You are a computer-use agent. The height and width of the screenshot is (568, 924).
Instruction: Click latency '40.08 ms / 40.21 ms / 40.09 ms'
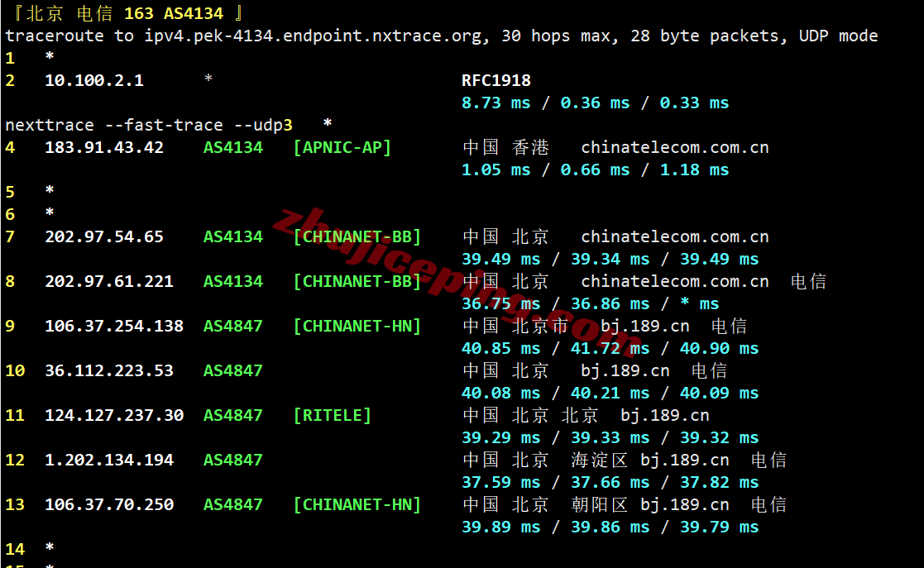(610, 393)
